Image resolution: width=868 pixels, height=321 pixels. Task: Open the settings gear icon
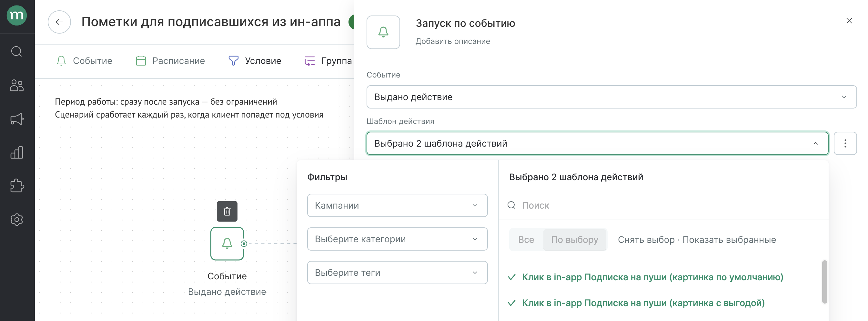[16, 220]
